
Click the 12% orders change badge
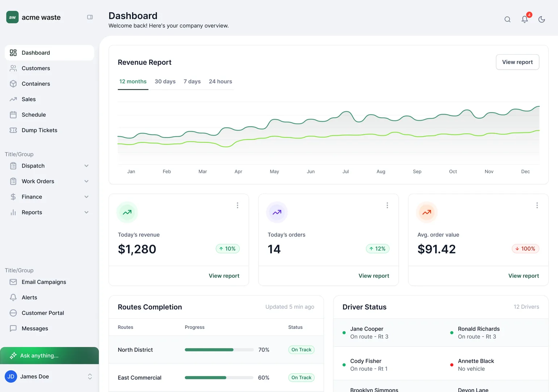(x=378, y=249)
